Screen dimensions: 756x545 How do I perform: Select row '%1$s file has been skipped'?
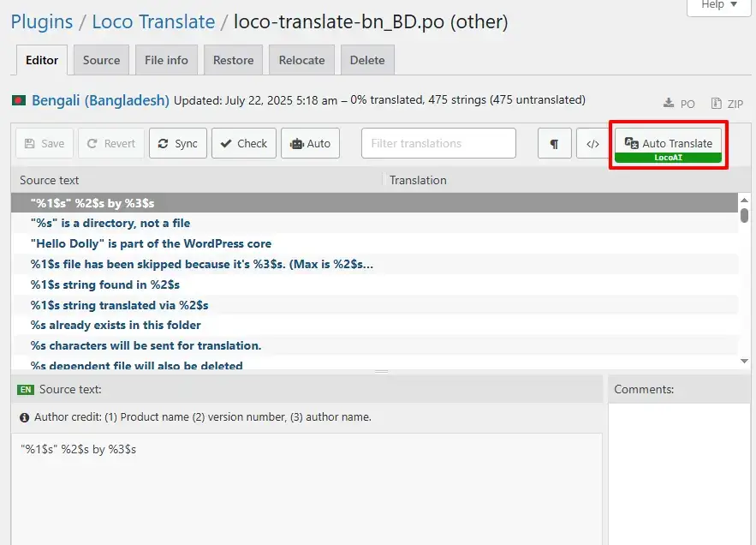[x=375, y=264]
